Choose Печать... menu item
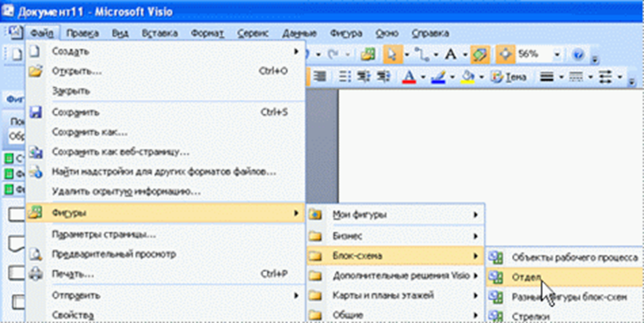644x323 pixels. [165, 274]
